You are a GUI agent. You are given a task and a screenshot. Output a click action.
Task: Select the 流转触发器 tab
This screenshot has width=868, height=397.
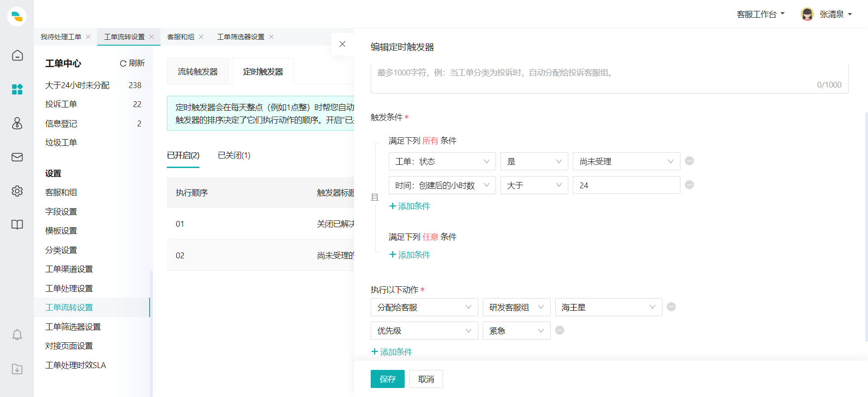[198, 71]
